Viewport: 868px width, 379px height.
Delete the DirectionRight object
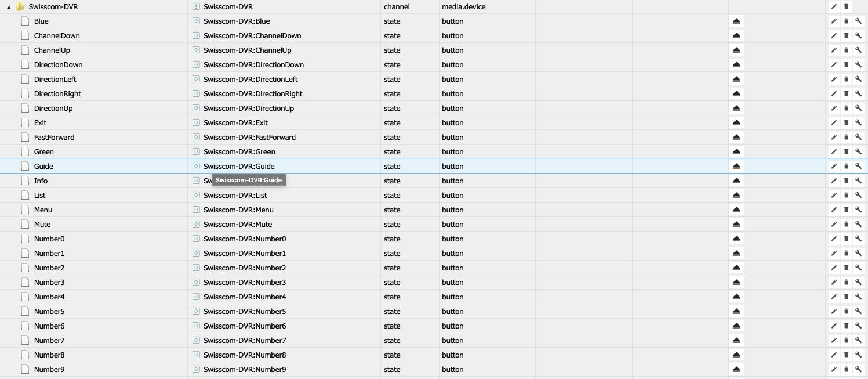coord(846,93)
